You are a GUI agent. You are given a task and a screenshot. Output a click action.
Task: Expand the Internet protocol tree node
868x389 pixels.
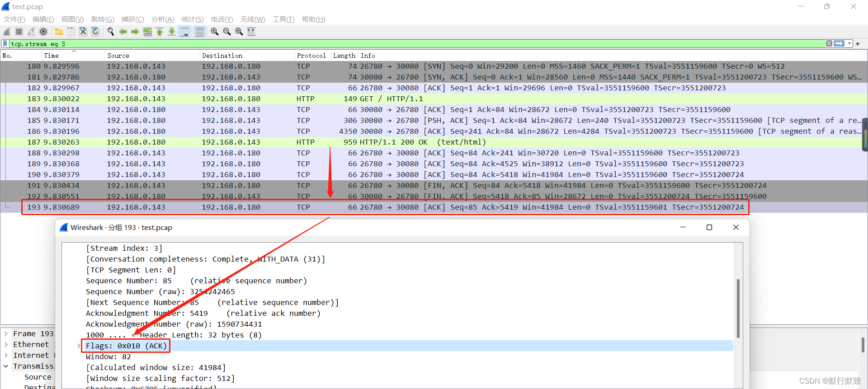point(6,356)
